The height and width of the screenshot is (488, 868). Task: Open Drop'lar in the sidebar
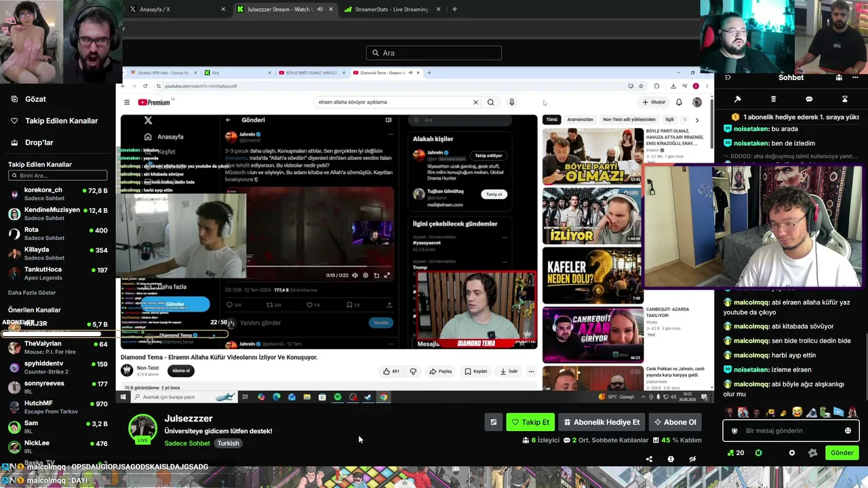coord(32,142)
